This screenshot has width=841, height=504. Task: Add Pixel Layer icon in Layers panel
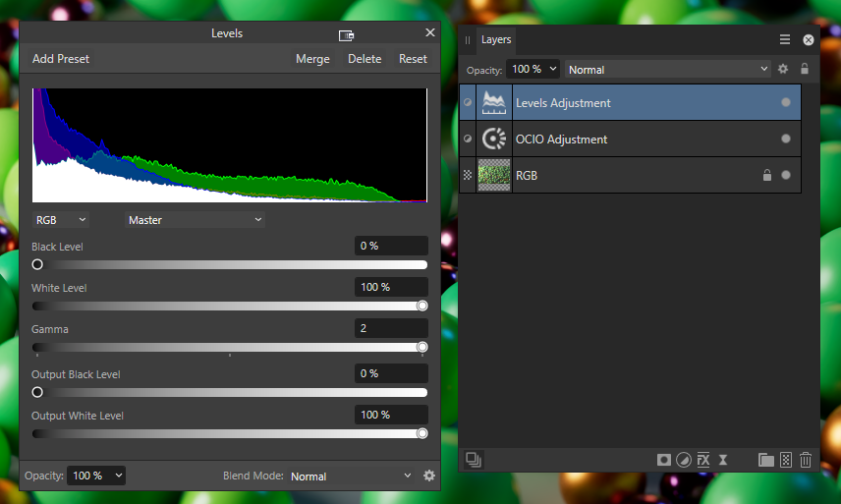click(786, 460)
